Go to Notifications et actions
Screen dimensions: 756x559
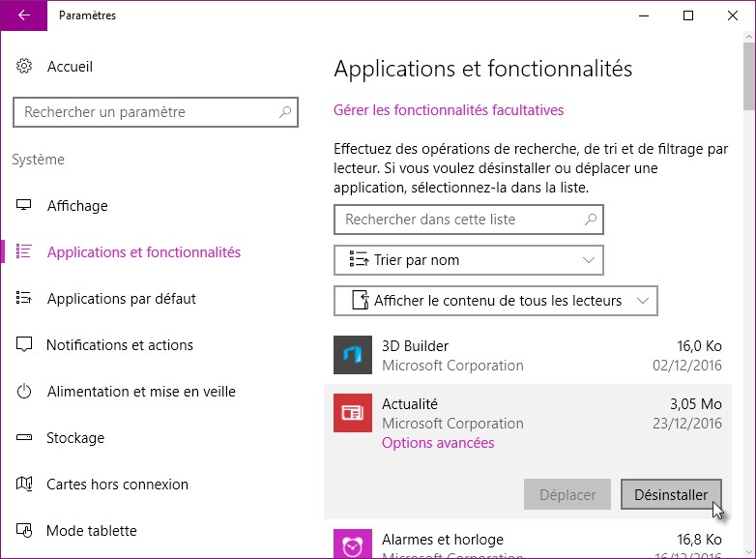coord(120,345)
